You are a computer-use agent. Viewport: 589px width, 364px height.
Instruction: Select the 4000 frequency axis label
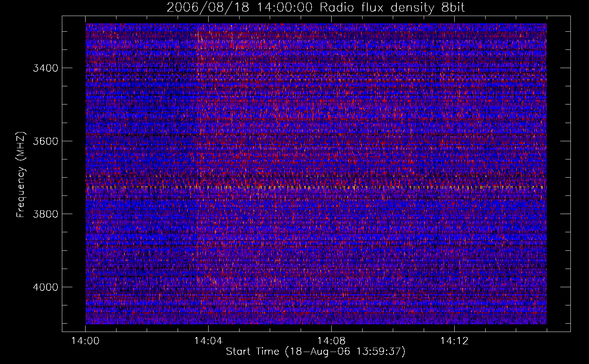(x=46, y=287)
